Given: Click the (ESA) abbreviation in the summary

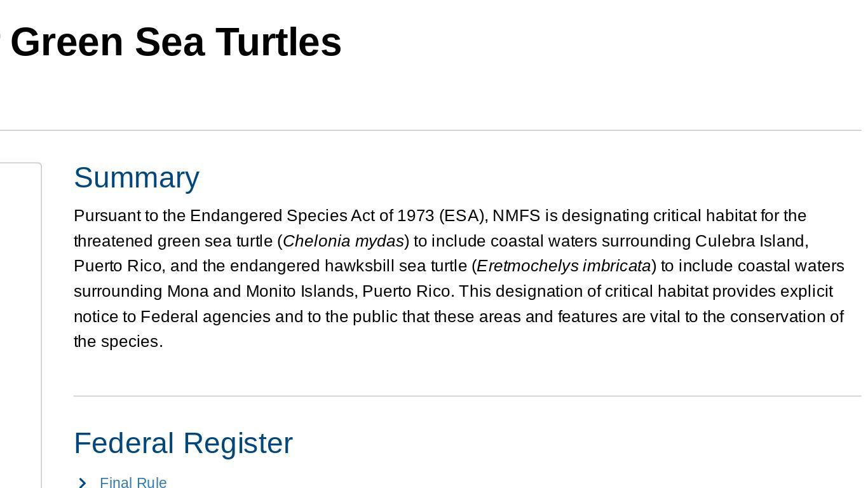Looking at the screenshot, I should tap(463, 216).
